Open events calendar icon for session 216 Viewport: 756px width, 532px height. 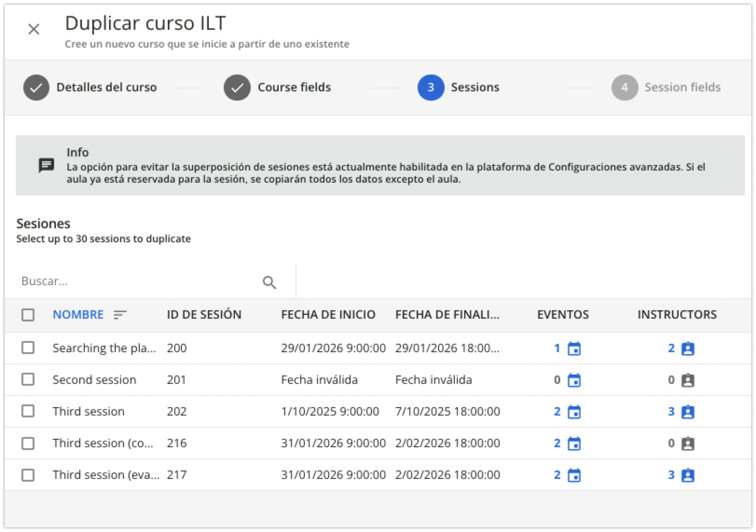(x=574, y=443)
